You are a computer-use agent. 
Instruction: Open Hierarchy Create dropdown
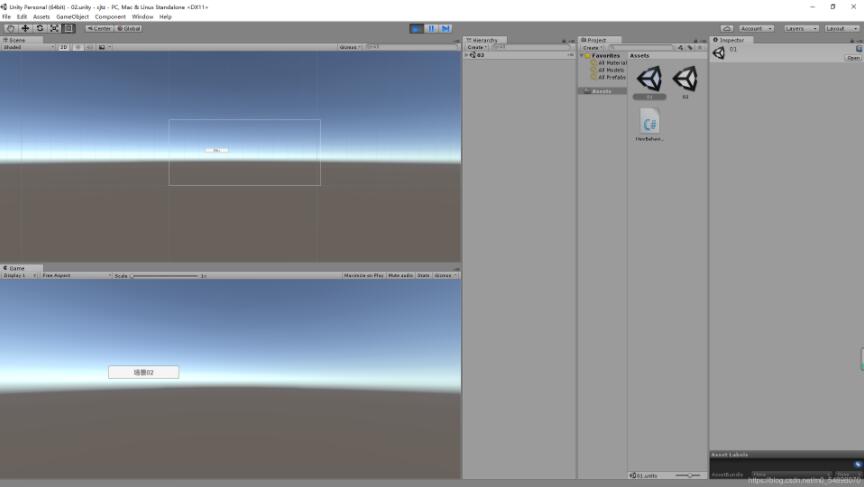[x=477, y=47]
